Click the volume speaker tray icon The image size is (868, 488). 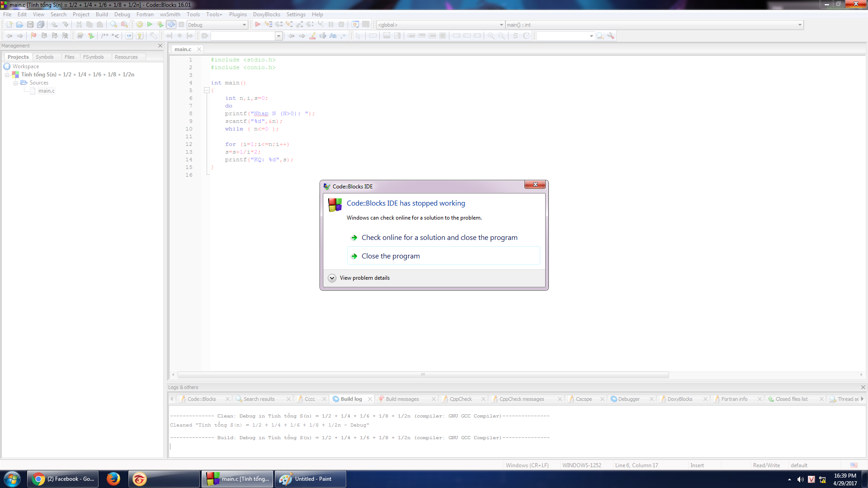coord(800,479)
